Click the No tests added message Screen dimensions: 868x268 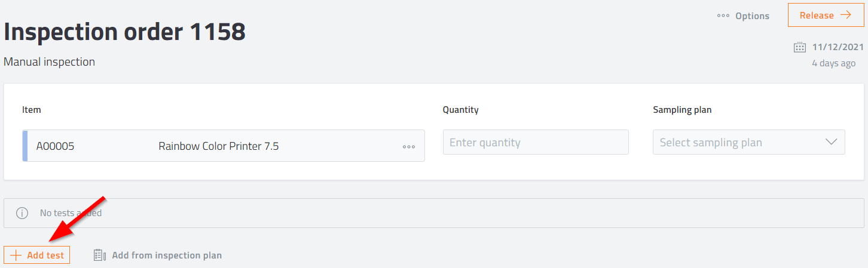click(x=71, y=213)
